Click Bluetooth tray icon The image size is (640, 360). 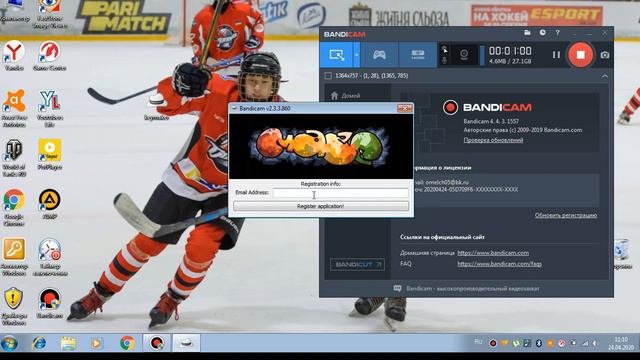coord(538,343)
